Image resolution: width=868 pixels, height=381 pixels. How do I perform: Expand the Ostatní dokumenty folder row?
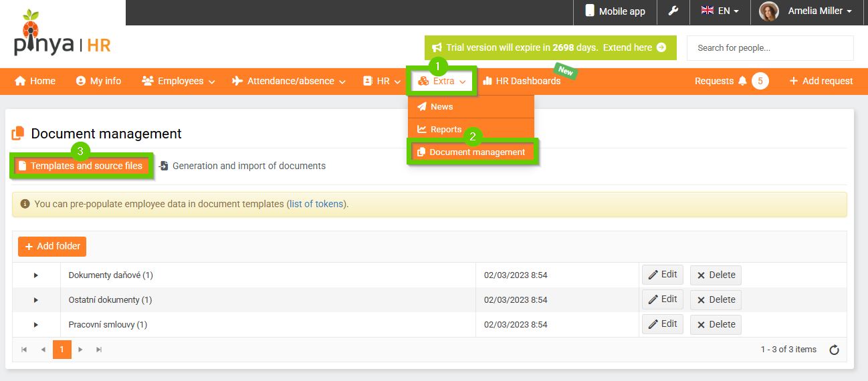pyautogui.click(x=36, y=300)
